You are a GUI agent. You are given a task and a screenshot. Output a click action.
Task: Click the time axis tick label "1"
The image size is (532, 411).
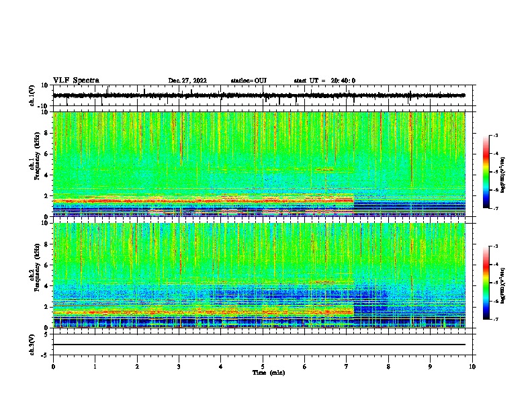(95, 367)
